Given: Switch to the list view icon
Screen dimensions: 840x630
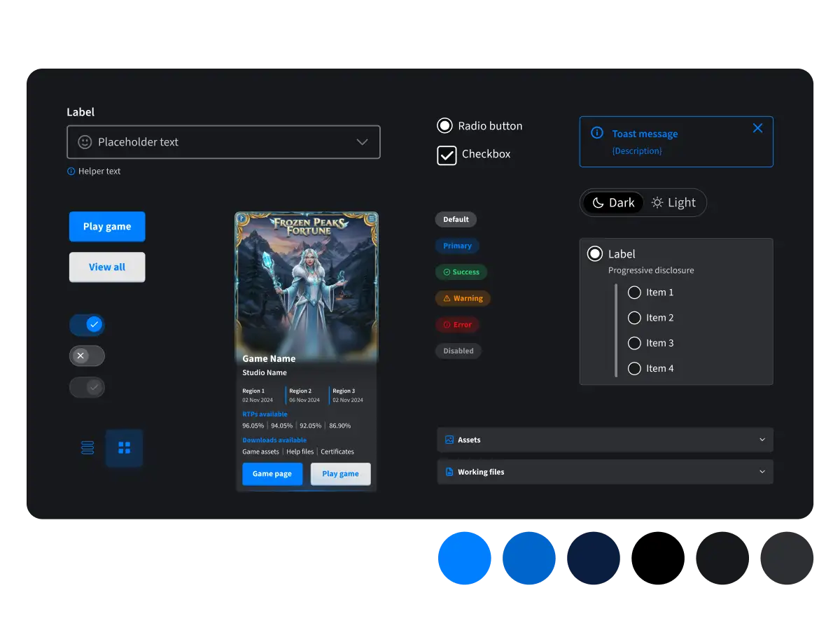Looking at the screenshot, I should tap(87, 448).
